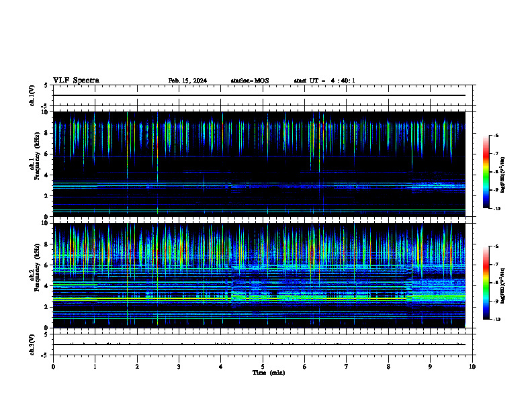Click the "-10" label on ch.2 colorbar
Viewport: 532px width, 411px height.
(497, 320)
